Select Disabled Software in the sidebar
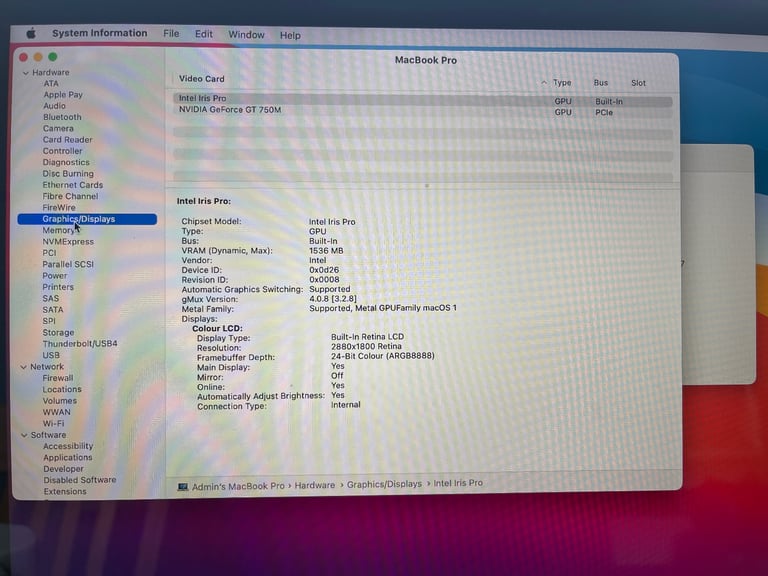 pyautogui.click(x=79, y=480)
